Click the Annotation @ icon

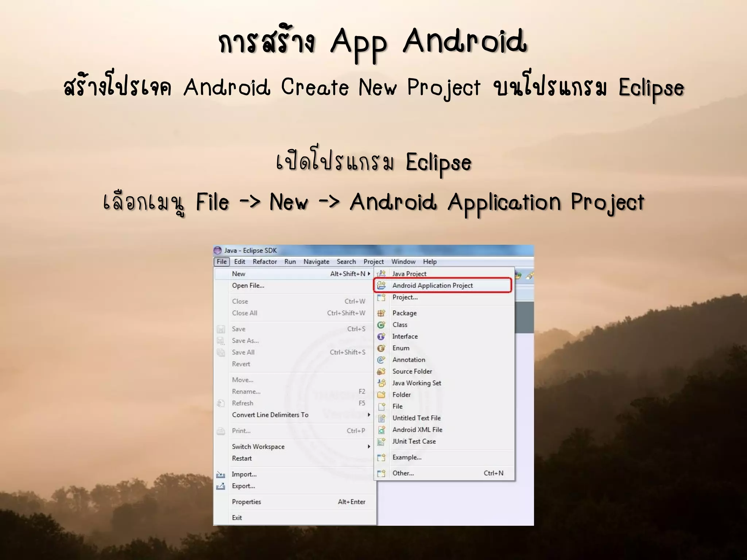381,359
